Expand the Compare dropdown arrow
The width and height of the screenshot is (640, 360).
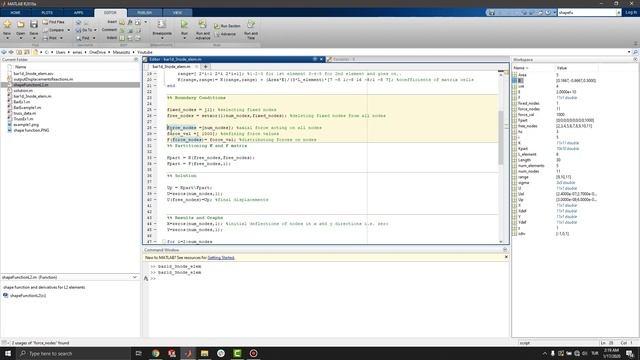click(x=68, y=30)
